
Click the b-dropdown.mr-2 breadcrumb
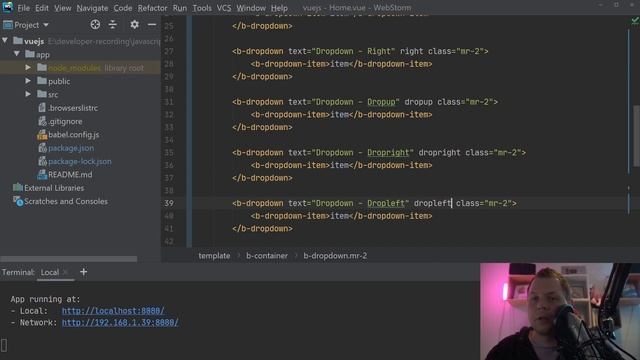tap(335, 256)
